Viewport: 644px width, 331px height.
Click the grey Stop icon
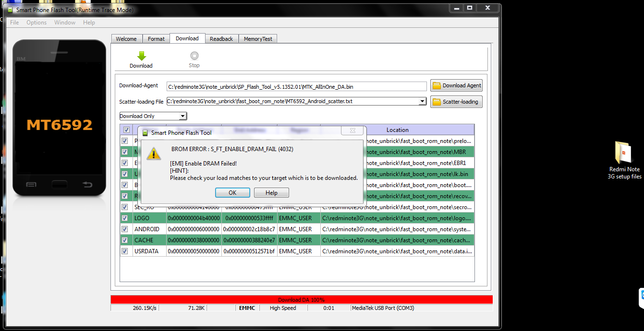tap(194, 56)
